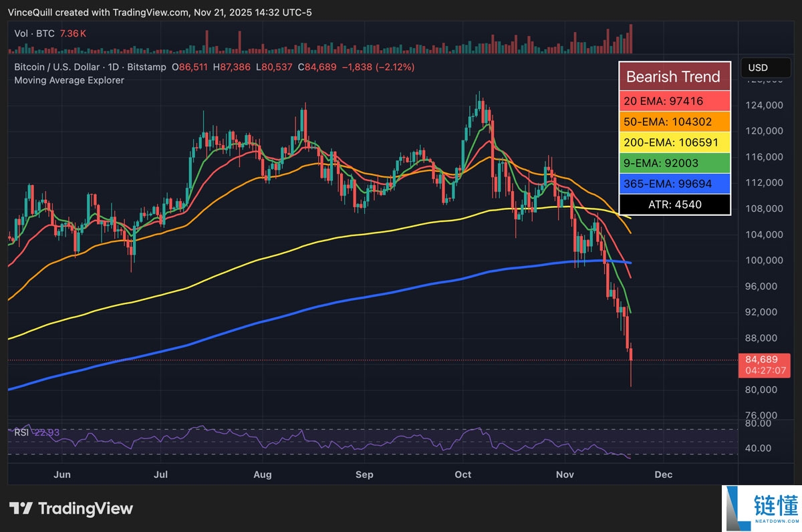Click the Bearish Trend header banner
802x532 pixels.
coord(674,76)
